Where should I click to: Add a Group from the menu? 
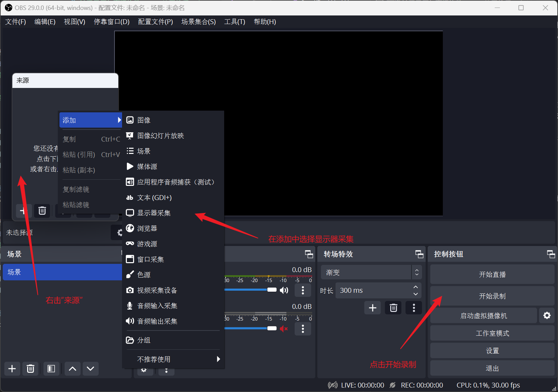click(173, 340)
